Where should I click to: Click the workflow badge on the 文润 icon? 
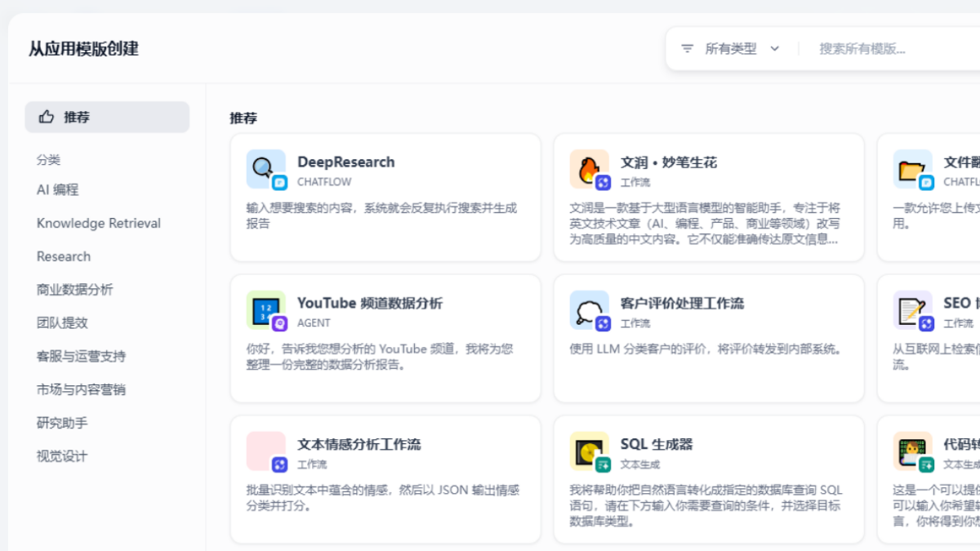point(603,183)
